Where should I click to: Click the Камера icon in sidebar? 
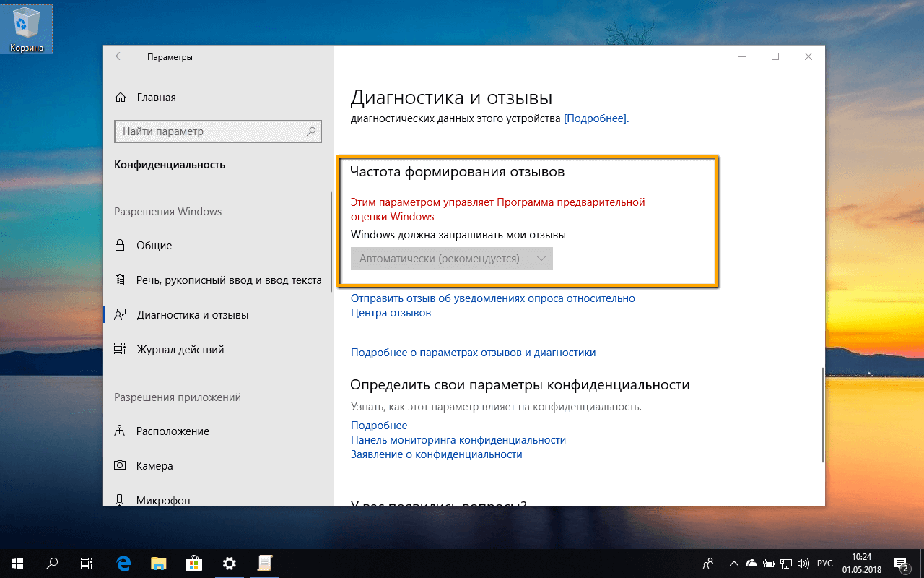pos(119,465)
